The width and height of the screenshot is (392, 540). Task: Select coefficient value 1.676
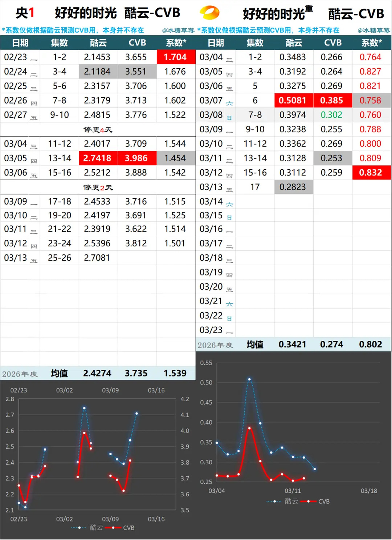click(x=175, y=72)
